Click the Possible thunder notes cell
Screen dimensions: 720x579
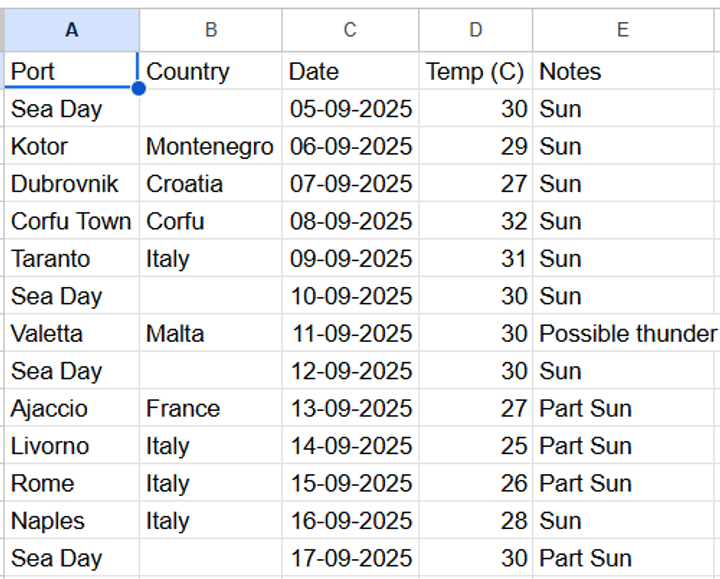coord(626,333)
